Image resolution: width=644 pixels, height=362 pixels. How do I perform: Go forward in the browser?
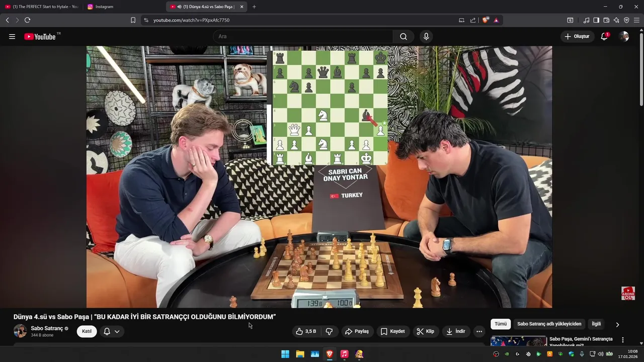[17, 20]
